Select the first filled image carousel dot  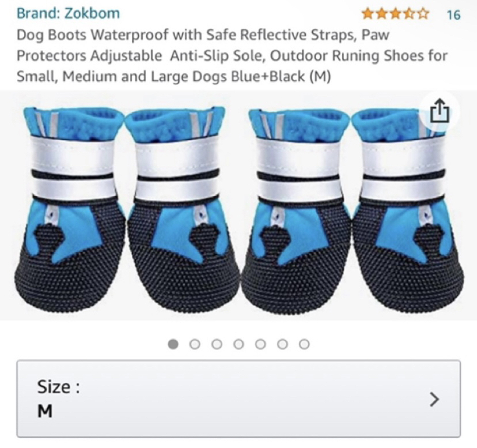tap(173, 344)
